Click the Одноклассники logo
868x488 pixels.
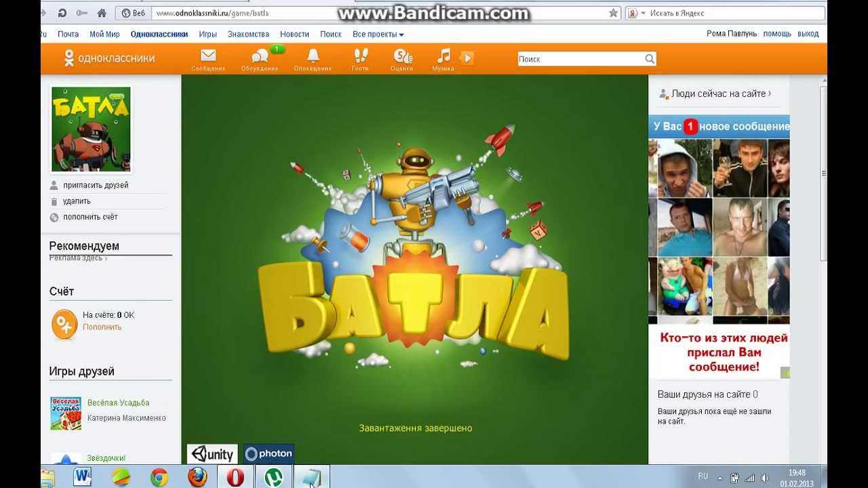[109, 58]
